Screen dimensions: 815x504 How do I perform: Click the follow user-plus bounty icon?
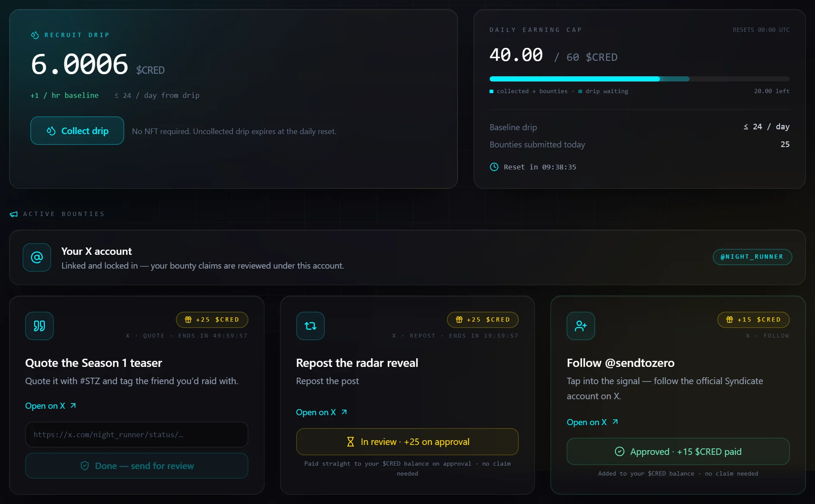pyautogui.click(x=581, y=326)
